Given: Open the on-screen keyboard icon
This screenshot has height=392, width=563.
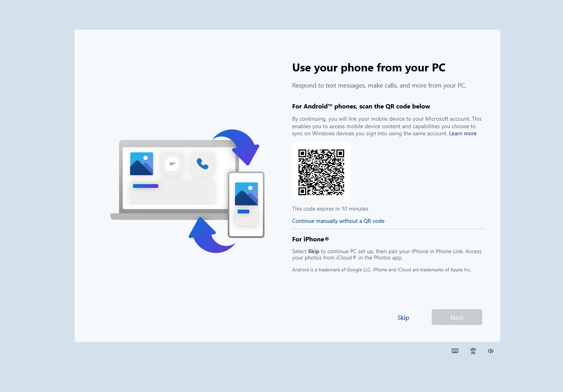Looking at the screenshot, I should point(455,351).
